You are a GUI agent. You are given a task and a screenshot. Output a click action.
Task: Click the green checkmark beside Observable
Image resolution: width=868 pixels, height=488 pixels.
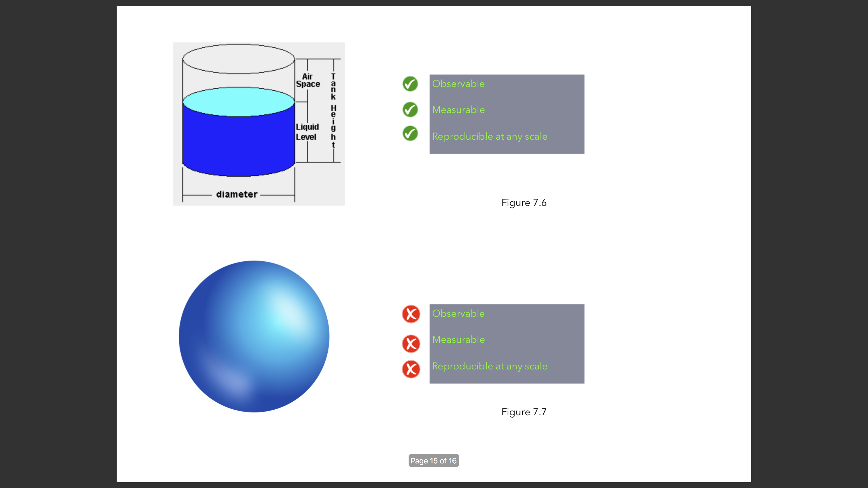pyautogui.click(x=410, y=84)
